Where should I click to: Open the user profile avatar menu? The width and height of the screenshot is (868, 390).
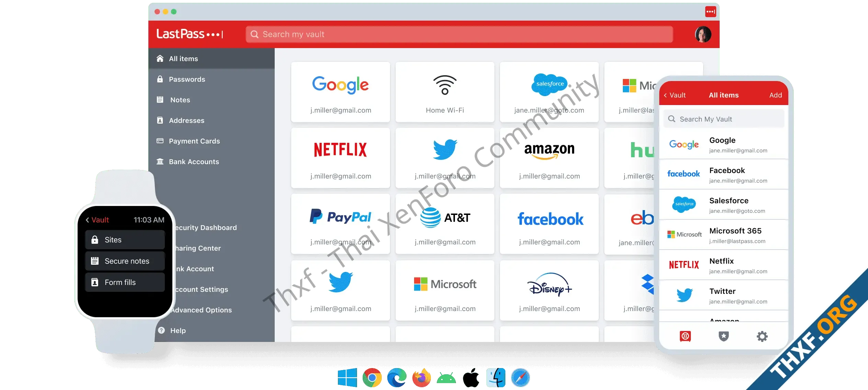pyautogui.click(x=703, y=34)
